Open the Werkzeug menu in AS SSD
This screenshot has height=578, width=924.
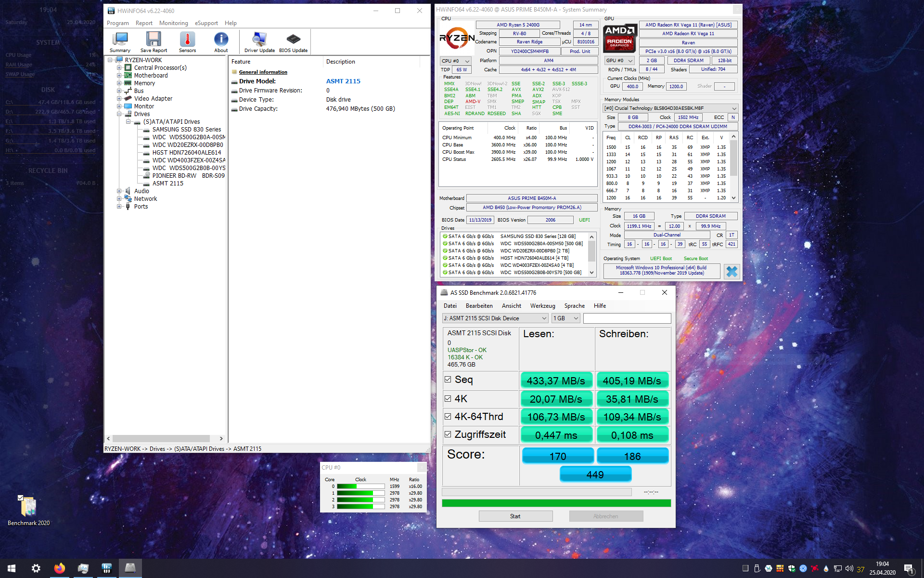tap(542, 305)
